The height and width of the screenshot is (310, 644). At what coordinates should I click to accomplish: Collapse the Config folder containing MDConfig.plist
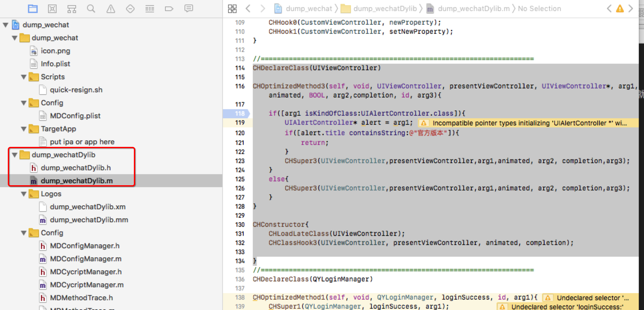tap(24, 103)
